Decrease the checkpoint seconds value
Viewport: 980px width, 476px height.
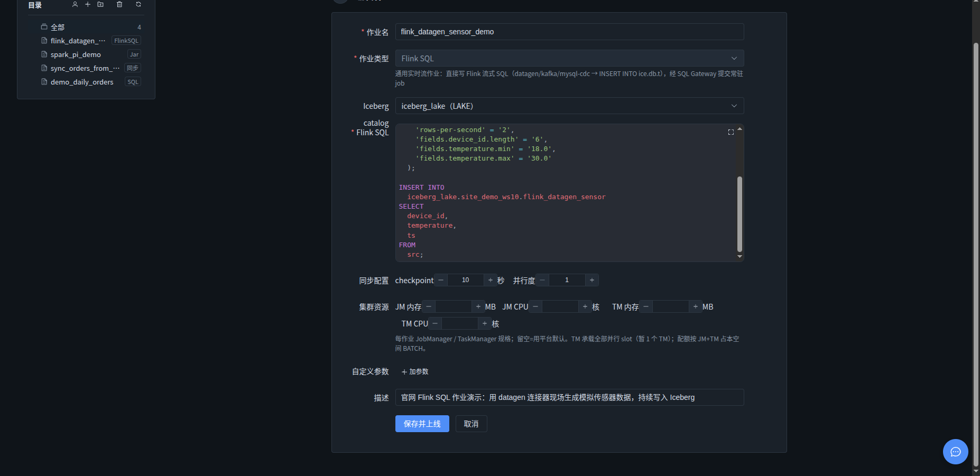(x=441, y=280)
